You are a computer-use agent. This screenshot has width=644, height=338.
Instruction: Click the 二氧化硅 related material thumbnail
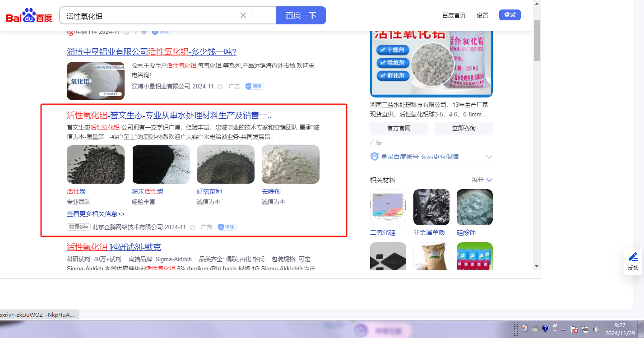[x=388, y=207]
